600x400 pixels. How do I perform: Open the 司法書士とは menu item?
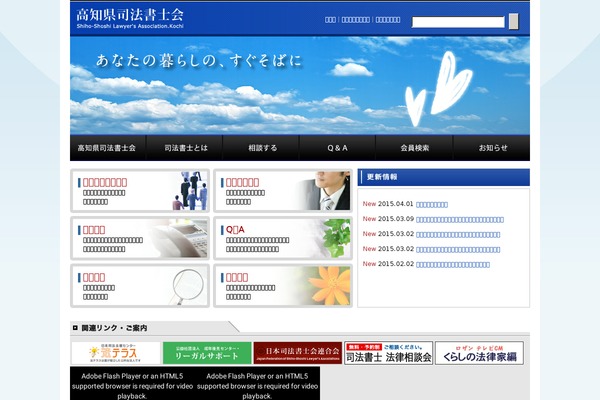(x=184, y=148)
